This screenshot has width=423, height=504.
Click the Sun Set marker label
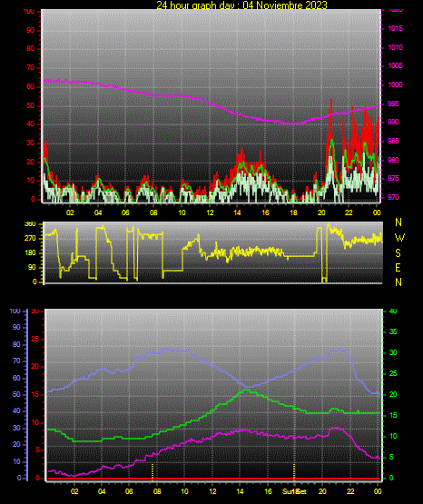point(294,491)
